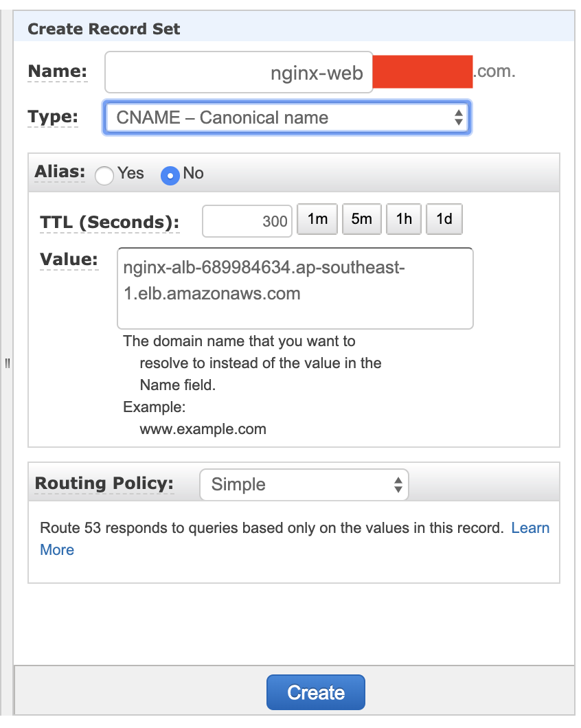Set TTL to 1m preset
This screenshot has width=581, height=728.
click(x=317, y=219)
